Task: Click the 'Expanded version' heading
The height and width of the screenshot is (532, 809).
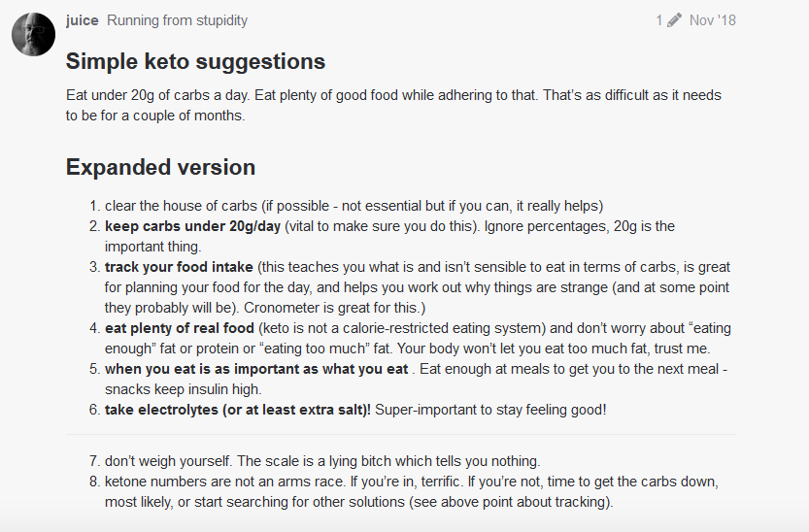Action: [x=160, y=168]
